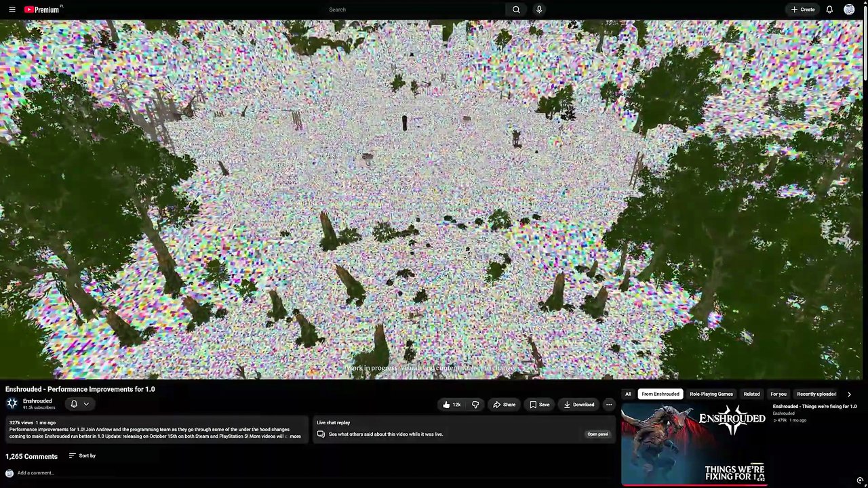Click the video player to pause

(x=431, y=199)
